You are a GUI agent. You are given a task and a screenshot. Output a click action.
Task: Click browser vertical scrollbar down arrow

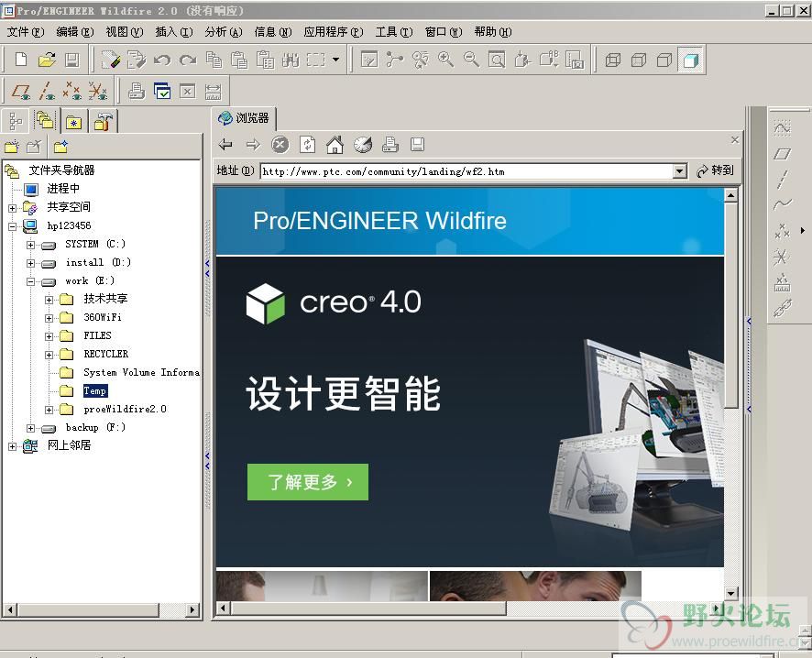click(730, 593)
